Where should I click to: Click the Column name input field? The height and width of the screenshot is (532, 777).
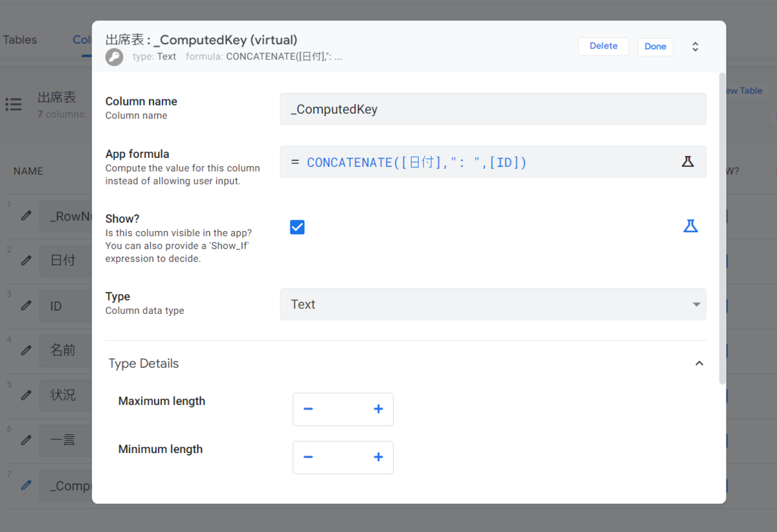pyautogui.click(x=493, y=109)
